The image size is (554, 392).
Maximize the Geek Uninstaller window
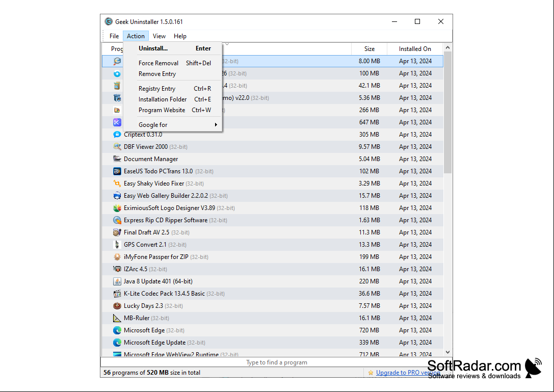click(x=417, y=21)
